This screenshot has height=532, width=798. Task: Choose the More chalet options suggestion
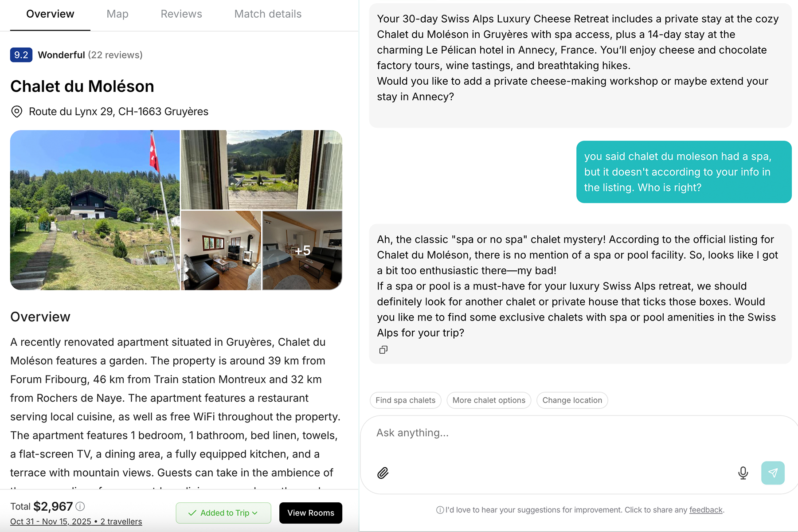point(489,400)
